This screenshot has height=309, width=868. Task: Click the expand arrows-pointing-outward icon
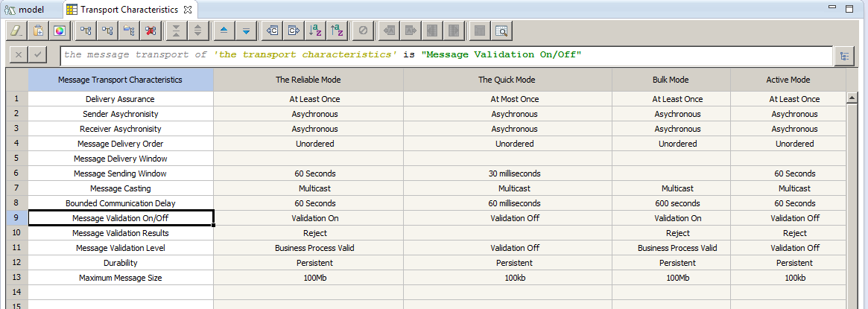197,31
